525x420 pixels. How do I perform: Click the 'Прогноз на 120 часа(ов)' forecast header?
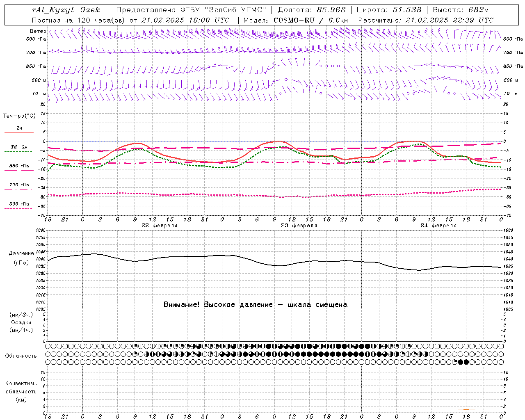[x=79, y=20]
